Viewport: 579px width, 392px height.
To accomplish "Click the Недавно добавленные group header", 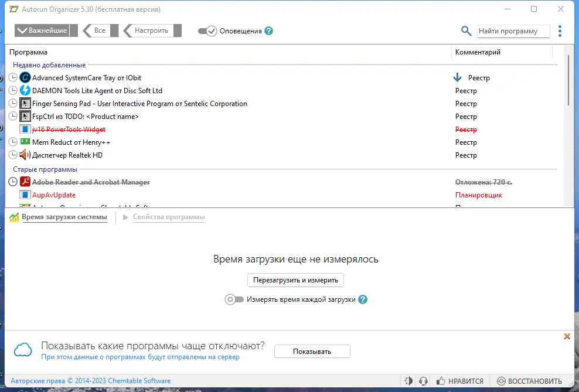I will click(49, 65).
